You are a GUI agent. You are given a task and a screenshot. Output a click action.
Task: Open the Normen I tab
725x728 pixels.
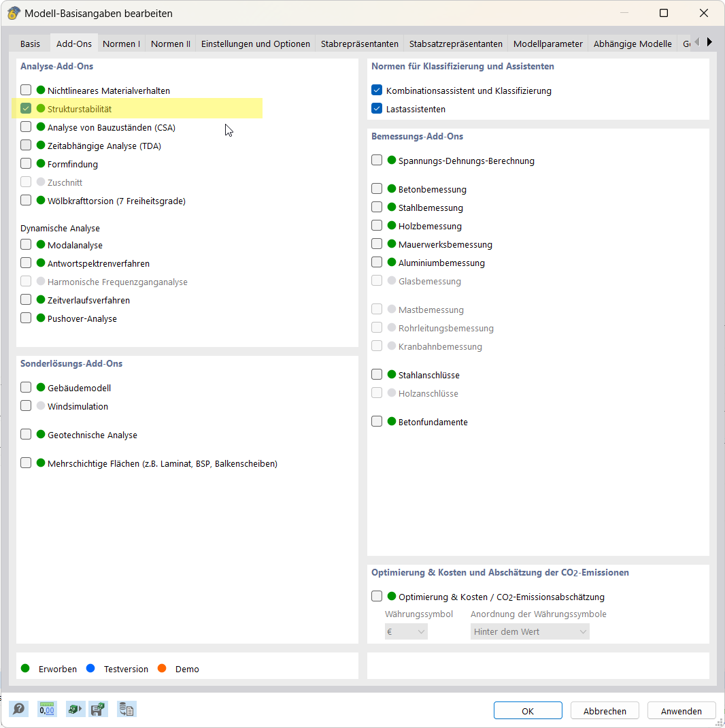121,44
